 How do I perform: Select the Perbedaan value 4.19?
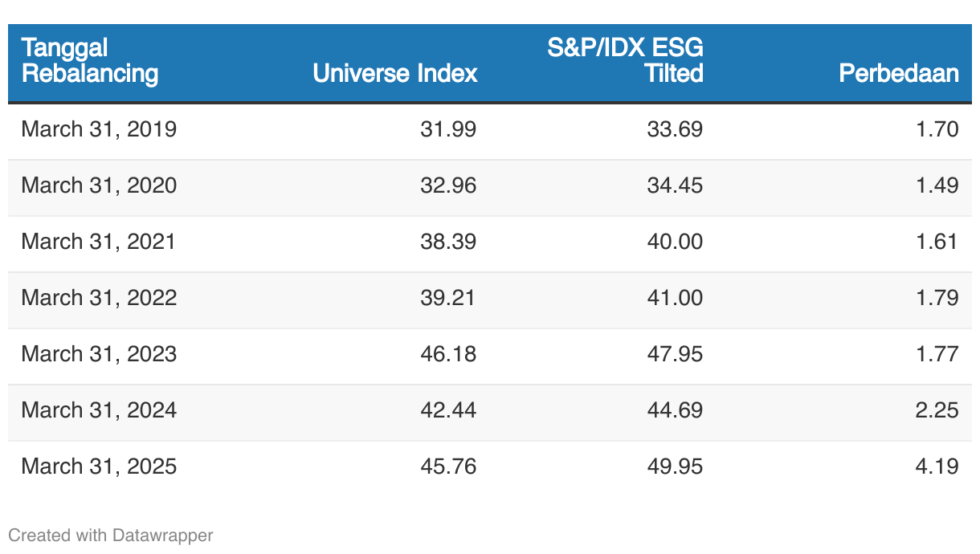coord(937,466)
